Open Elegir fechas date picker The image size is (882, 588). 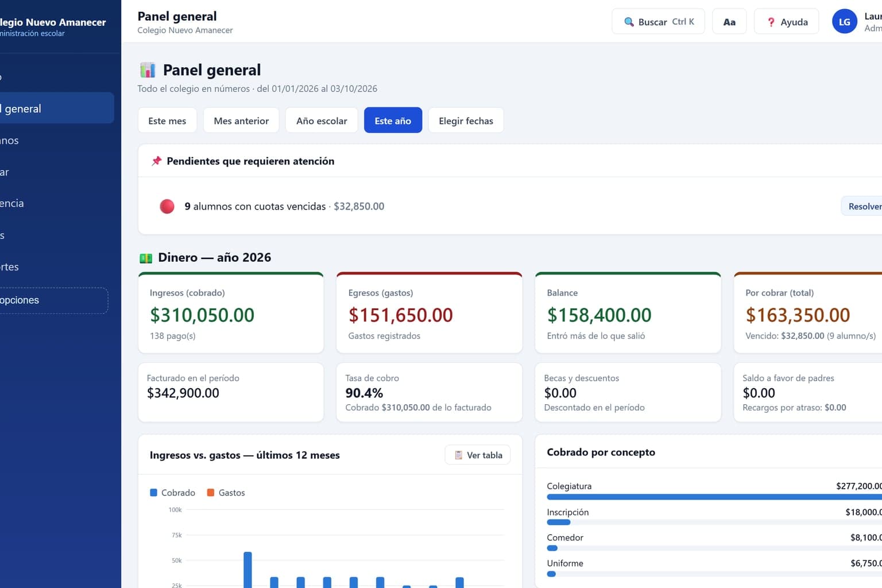tap(466, 121)
